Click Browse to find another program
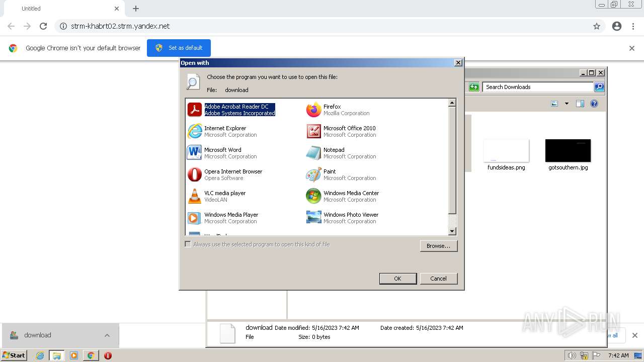 click(438, 246)
